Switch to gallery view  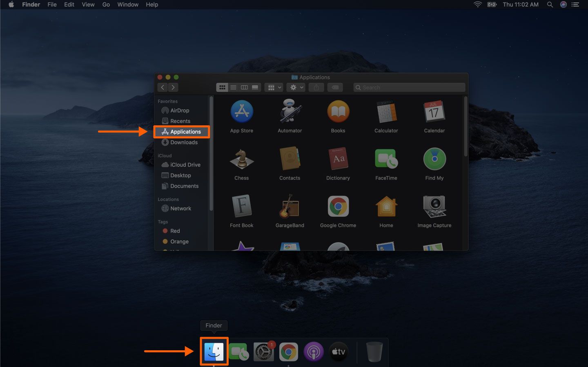click(255, 87)
